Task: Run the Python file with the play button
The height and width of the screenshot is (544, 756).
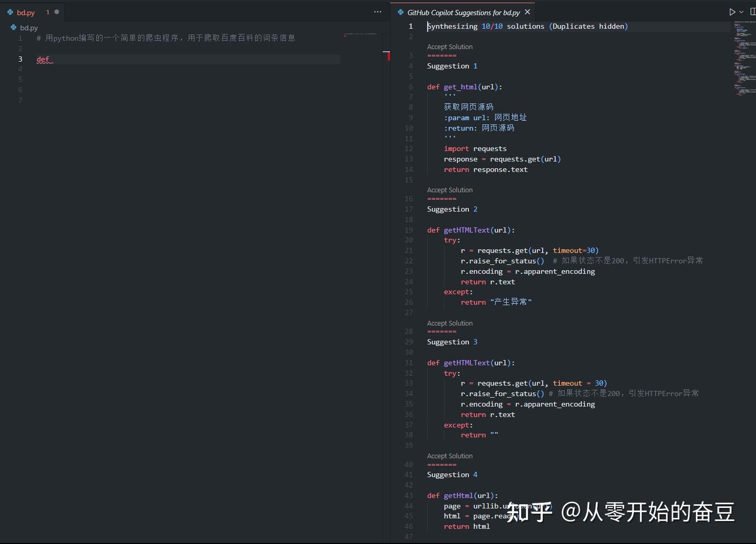Action: [x=731, y=12]
